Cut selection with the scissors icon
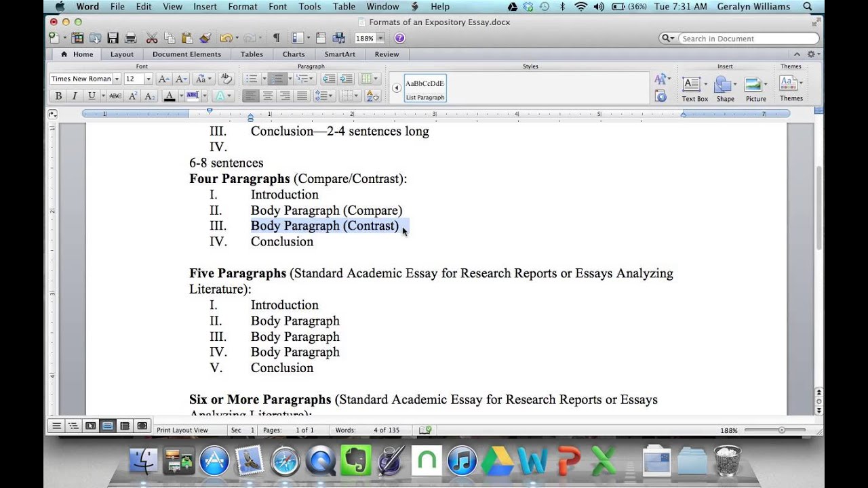Image resolution: width=868 pixels, height=488 pixels. pos(152,38)
